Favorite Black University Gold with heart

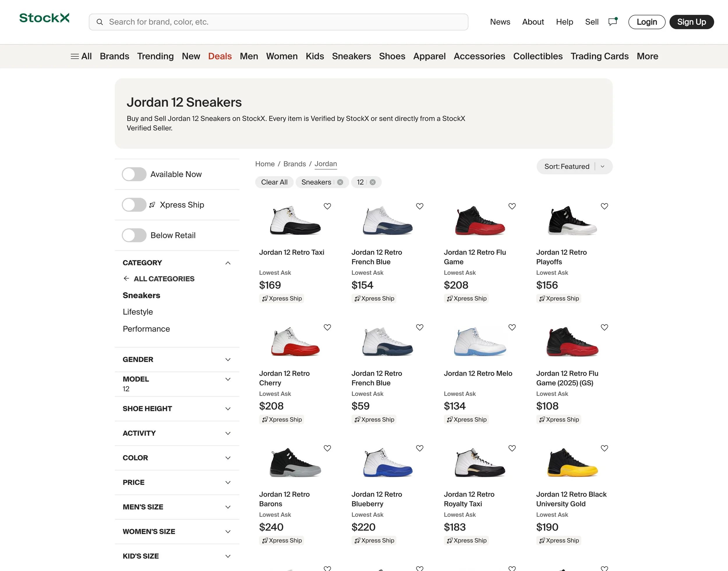click(x=604, y=448)
